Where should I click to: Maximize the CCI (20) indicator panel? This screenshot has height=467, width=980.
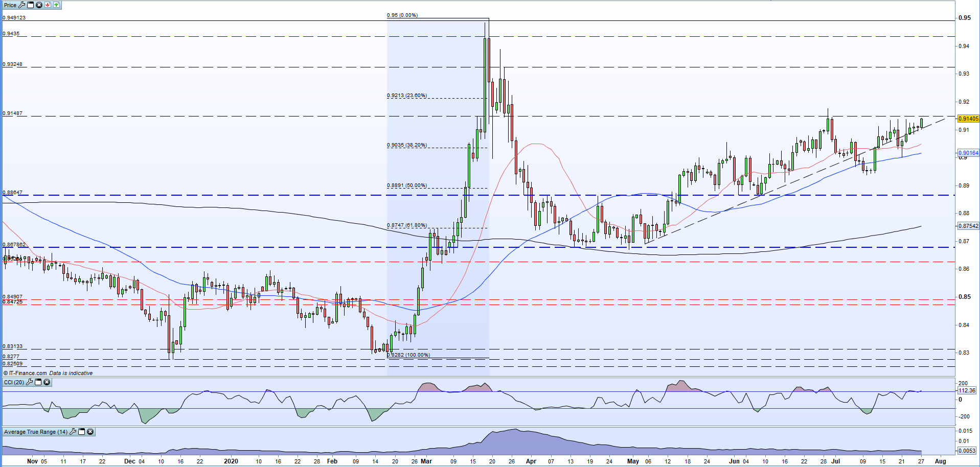coord(38,382)
